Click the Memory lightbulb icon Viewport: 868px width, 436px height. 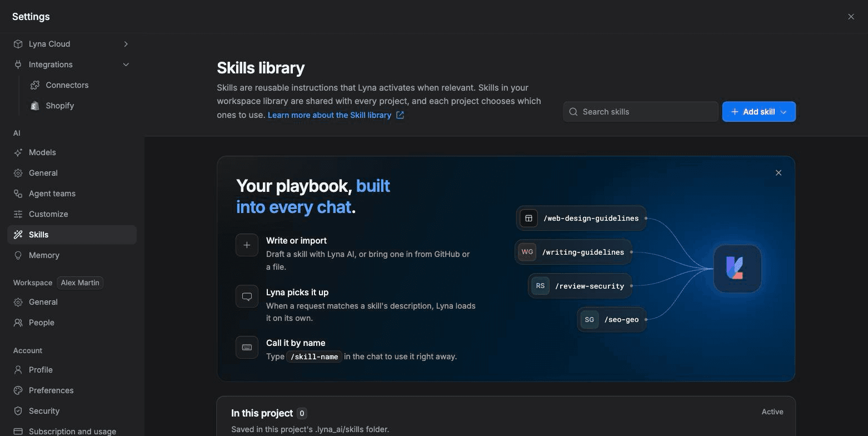click(18, 255)
